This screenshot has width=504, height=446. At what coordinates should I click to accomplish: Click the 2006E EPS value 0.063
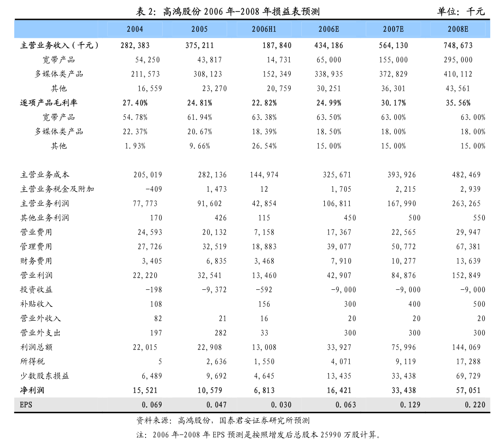click(346, 405)
